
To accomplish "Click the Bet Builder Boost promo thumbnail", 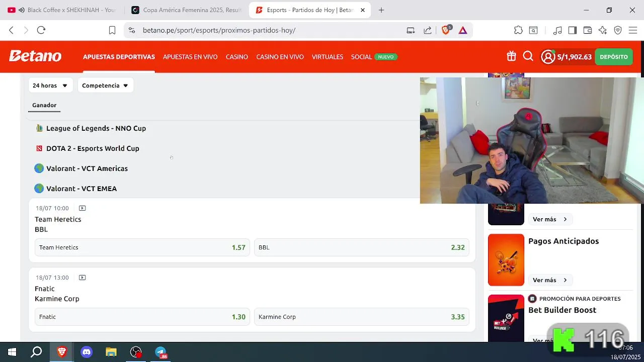I will [506, 318].
